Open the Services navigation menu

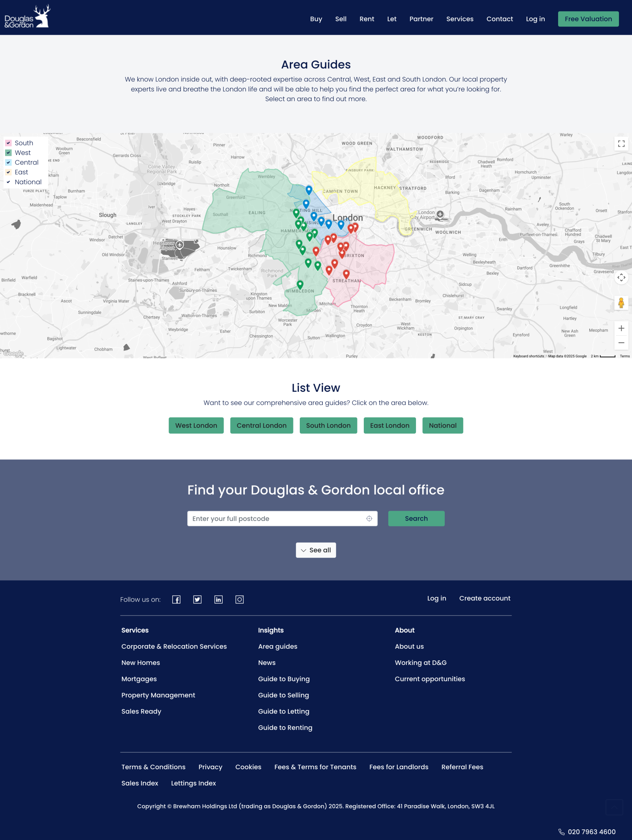[x=459, y=19]
